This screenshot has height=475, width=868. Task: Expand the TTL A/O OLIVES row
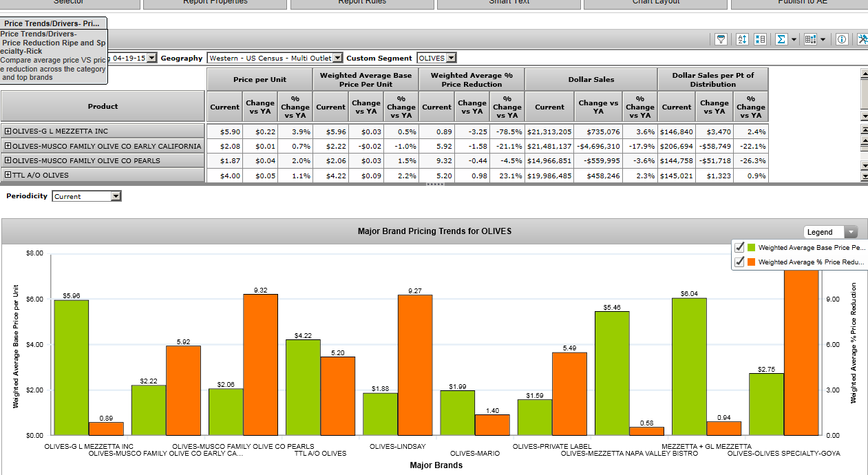pyautogui.click(x=8, y=175)
